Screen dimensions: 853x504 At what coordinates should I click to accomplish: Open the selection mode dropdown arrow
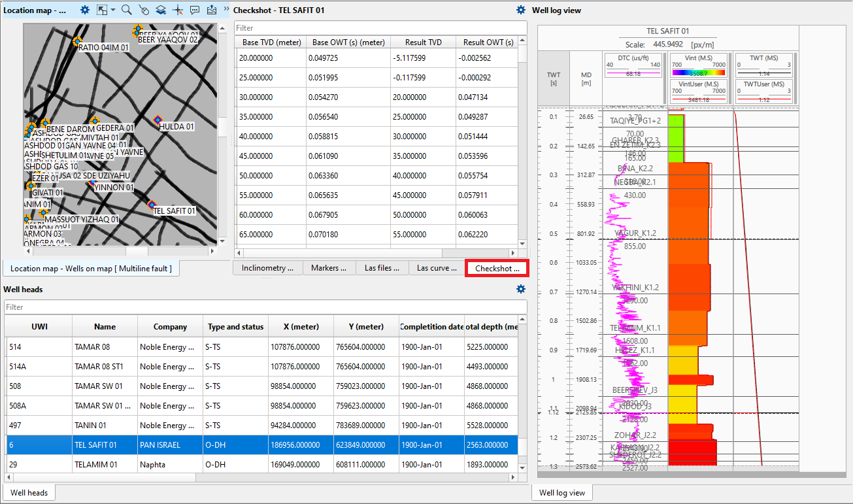point(112,10)
